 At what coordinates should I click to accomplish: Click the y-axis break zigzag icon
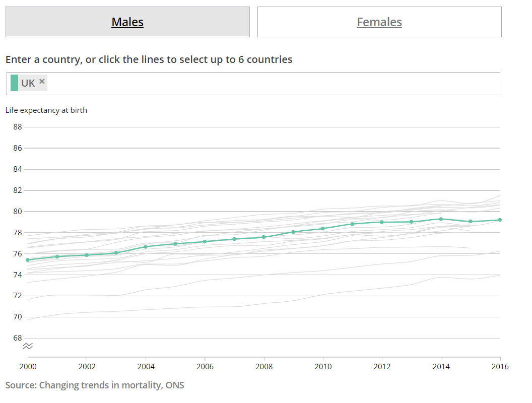(x=28, y=346)
